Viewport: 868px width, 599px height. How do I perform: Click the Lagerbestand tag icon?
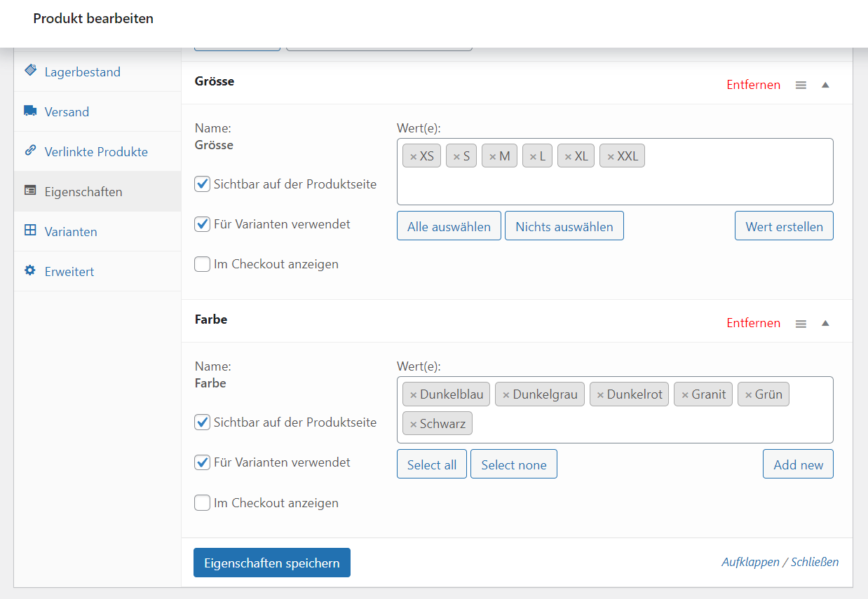click(x=30, y=71)
